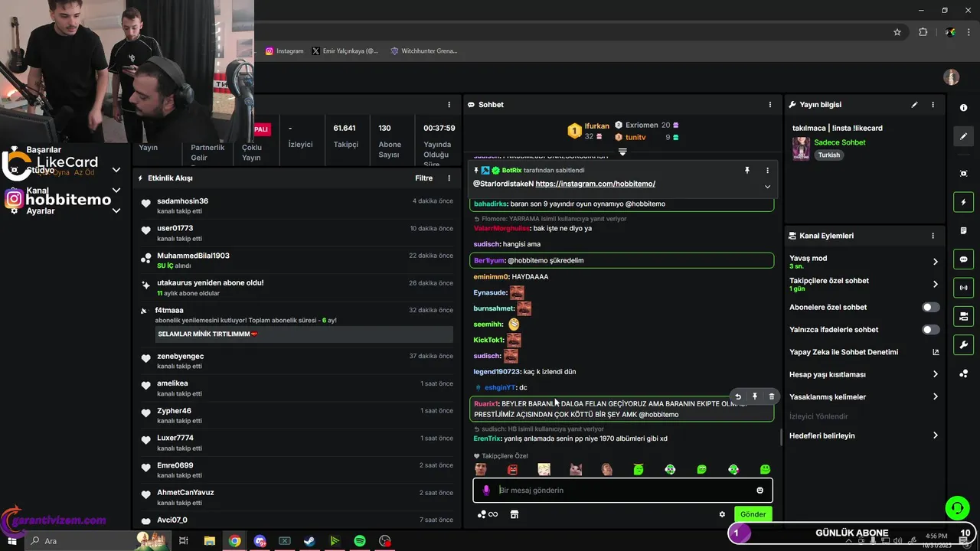Image resolution: width=980 pixels, height=551 pixels.
Task: Open browser extensions puzzle icon
Action: pyautogui.click(x=923, y=32)
